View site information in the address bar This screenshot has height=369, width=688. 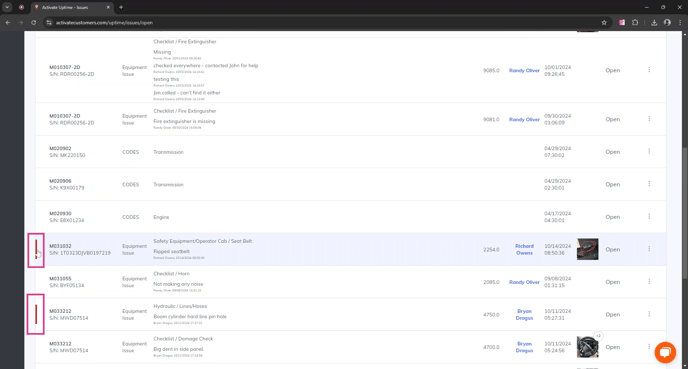[49, 22]
